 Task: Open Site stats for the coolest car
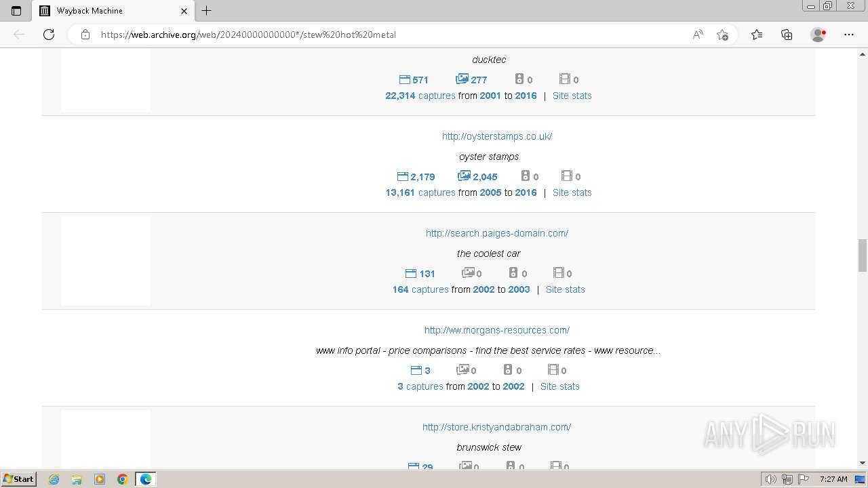[x=565, y=289]
